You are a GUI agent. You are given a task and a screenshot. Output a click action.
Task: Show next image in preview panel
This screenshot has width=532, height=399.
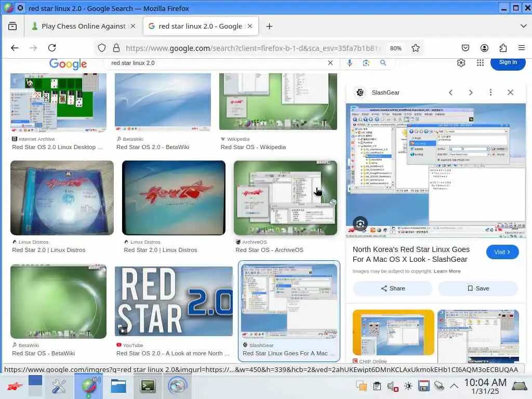(471, 92)
